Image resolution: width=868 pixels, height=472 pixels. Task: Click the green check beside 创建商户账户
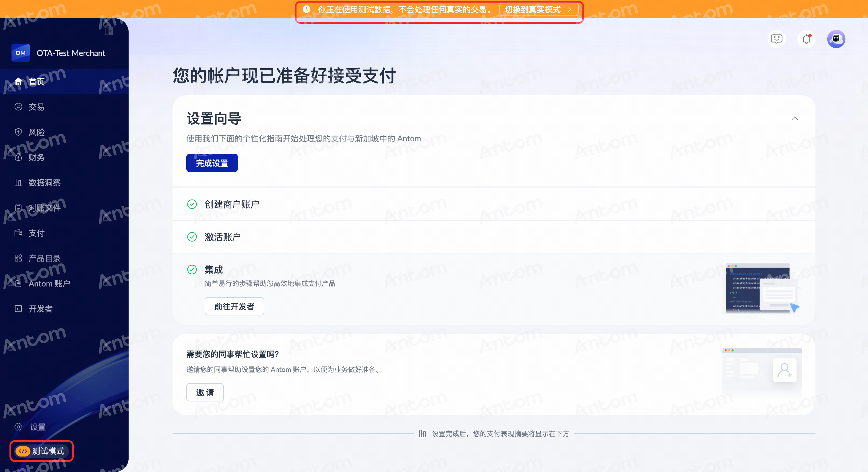192,204
